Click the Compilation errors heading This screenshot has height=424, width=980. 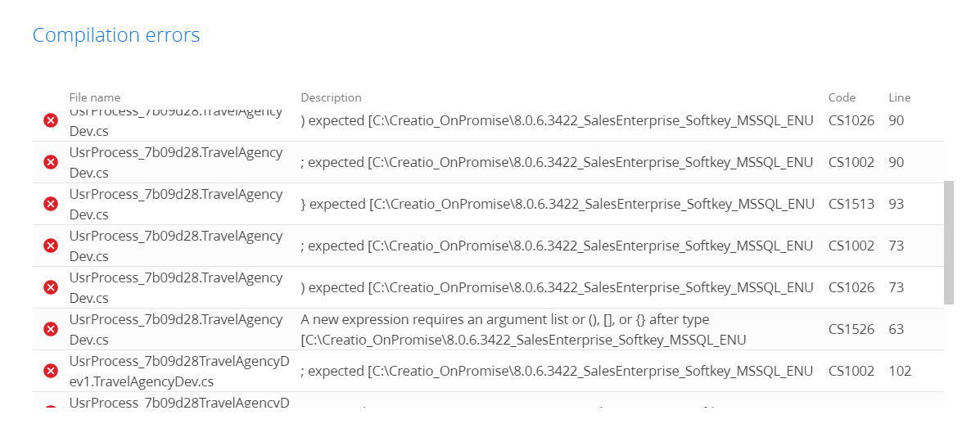(x=116, y=35)
